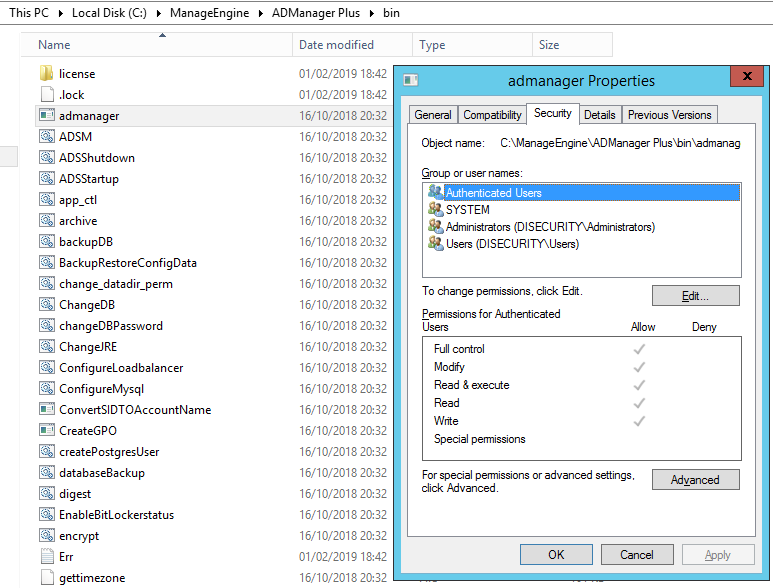Click the ADManager Plus breadcrumb segment

[316, 13]
